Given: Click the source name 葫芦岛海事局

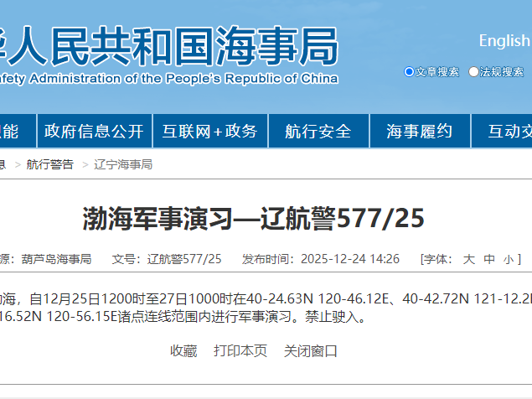Looking at the screenshot, I should click(x=56, y=259).
